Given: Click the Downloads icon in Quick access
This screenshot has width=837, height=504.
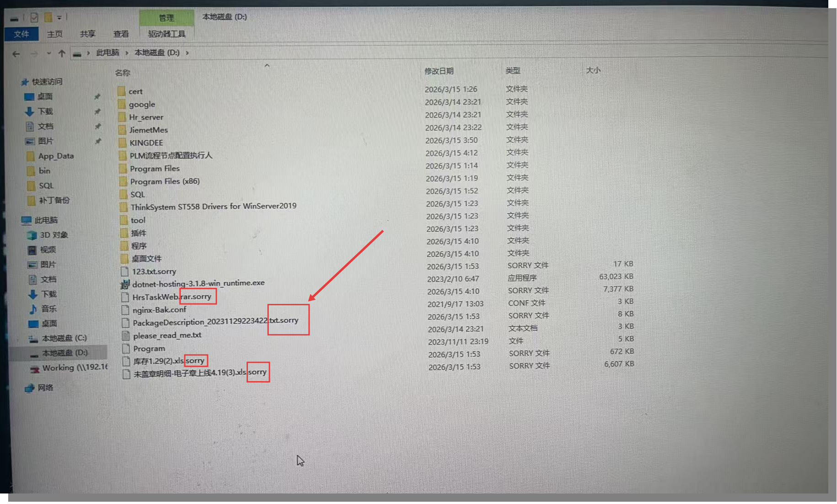Looking at the screenshot, I should 30,111.
